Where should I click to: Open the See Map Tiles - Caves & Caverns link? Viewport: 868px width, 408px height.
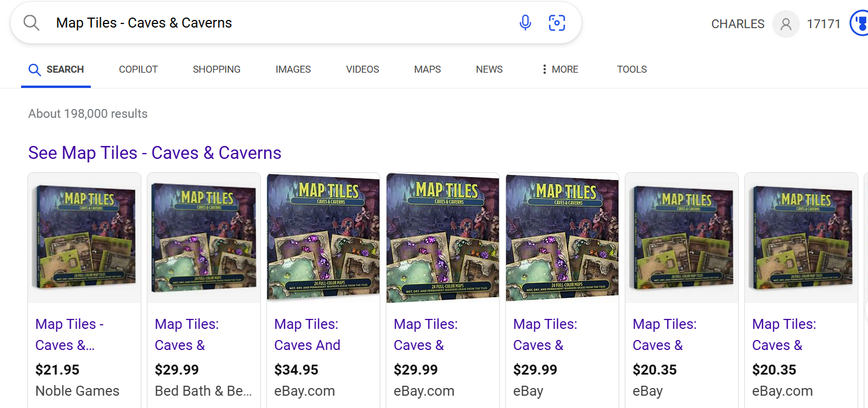(x=155, y=153)
